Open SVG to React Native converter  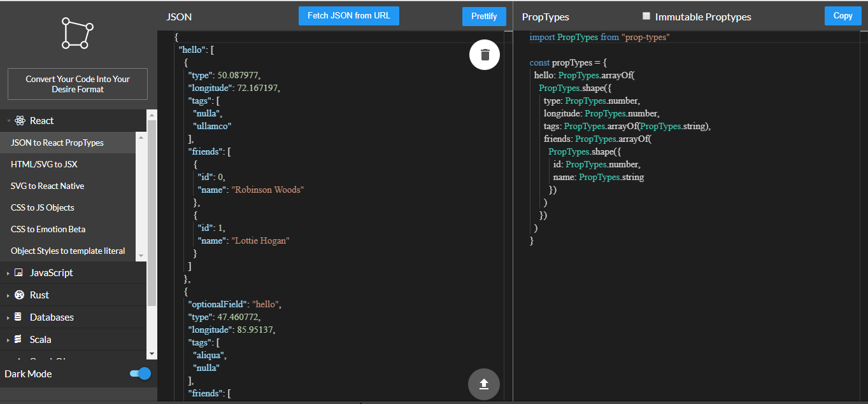pyautogui.click(x=68, y=186)
